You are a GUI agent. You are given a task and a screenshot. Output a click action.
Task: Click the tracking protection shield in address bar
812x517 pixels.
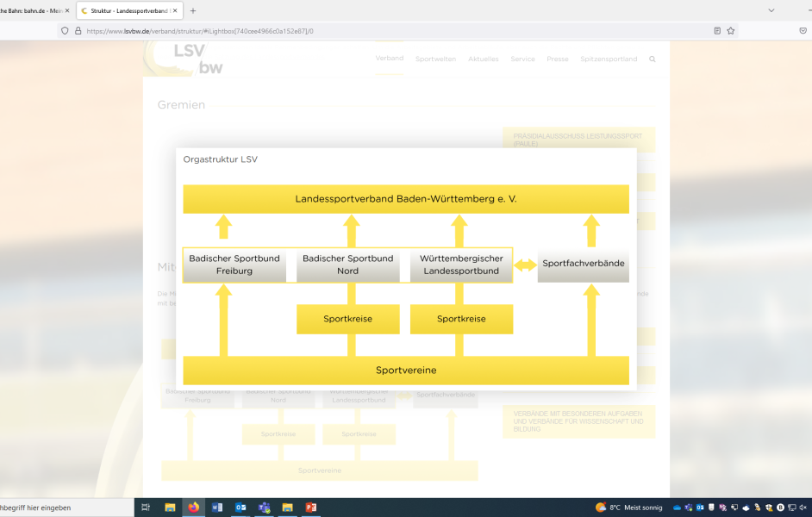pos(65,30)
